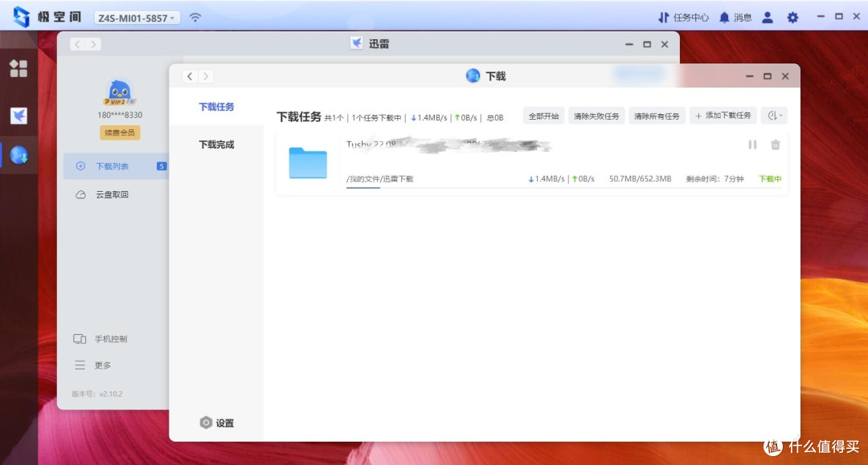
Task: Maximize the 迅雷 window
Action: click(x=646, y=44)
